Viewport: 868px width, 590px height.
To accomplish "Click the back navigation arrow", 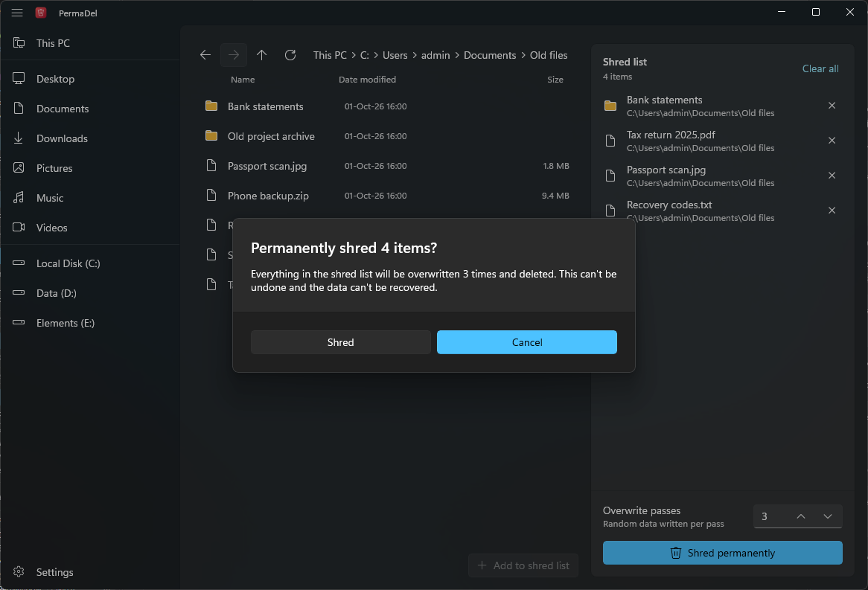I will pyautogui.click(x=205, y=55).
